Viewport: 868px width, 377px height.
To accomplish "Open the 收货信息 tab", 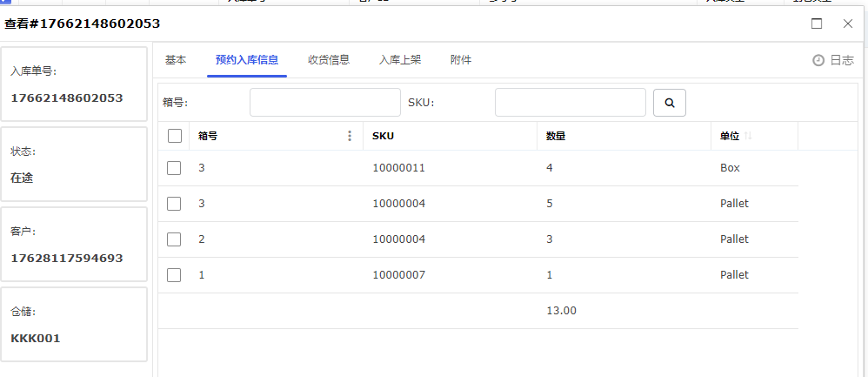I will (x=329, y=60).
